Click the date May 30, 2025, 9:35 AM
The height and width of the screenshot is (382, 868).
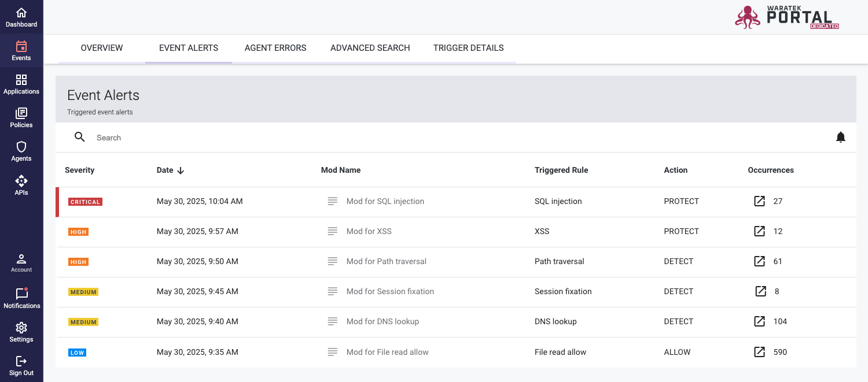(x=197, y=352)
